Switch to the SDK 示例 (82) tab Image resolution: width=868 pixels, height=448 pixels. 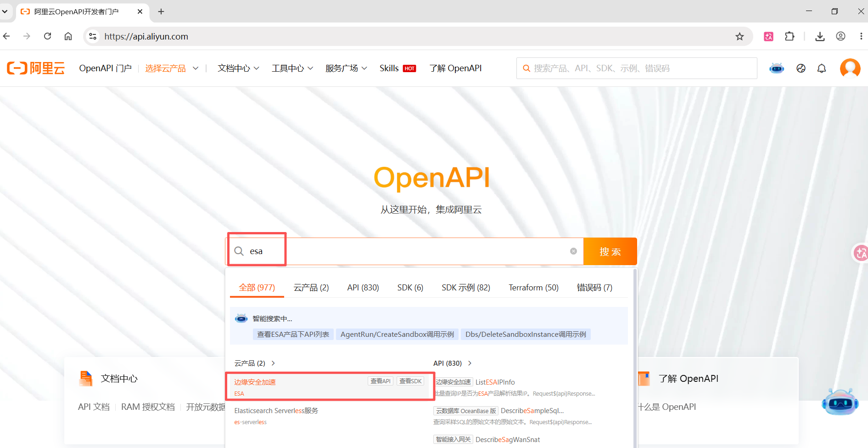click(x=466, y=288)
